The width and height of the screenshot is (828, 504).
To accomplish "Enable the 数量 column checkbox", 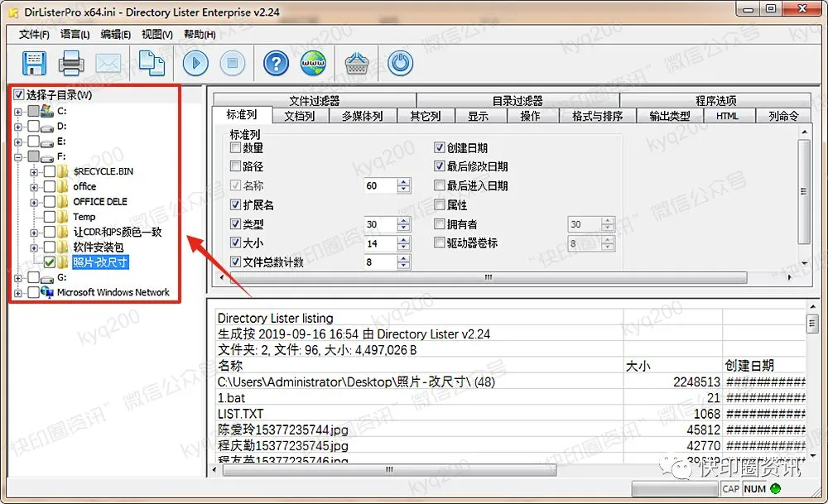I will pyautogui.click(x=235, y=148).
